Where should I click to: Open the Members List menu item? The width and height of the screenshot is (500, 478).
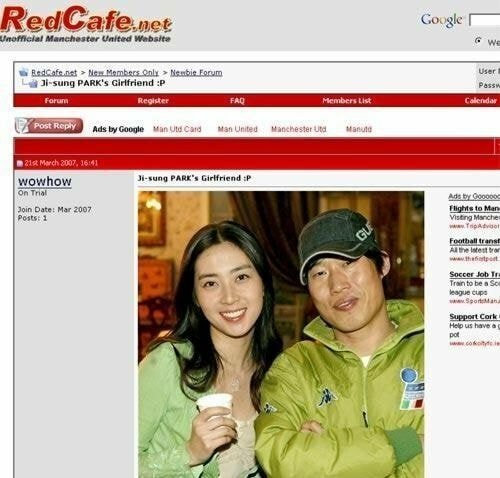tap(347, 101)
